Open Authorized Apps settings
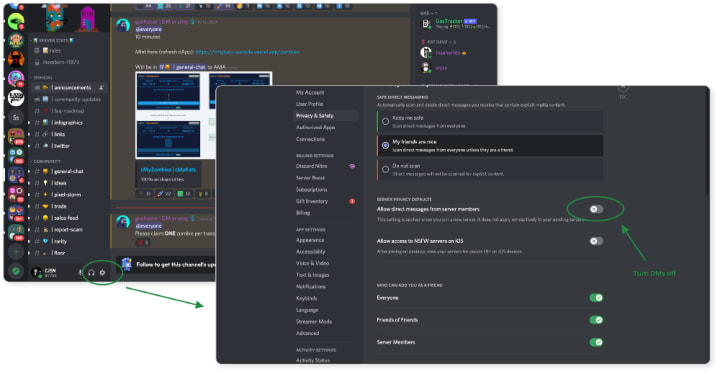720x374 pixels. pyautogui.click(x=315, y=127)
